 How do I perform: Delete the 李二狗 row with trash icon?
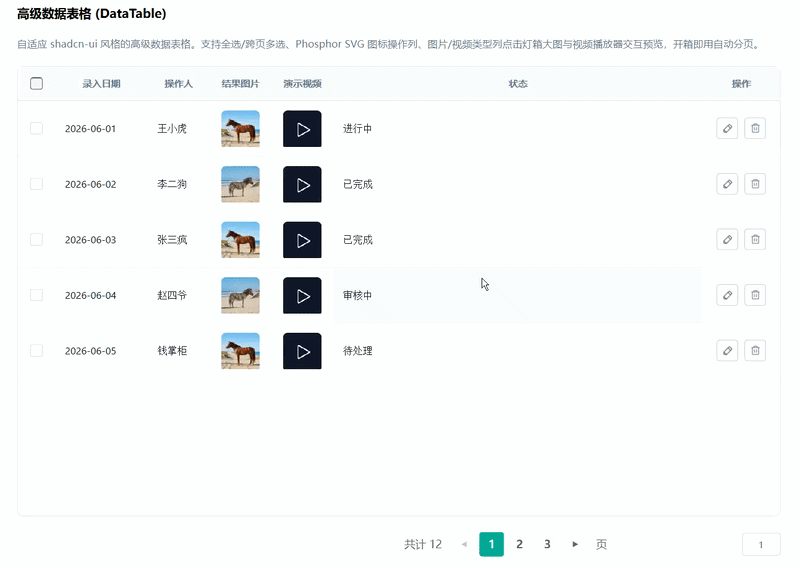coord(755,184)
